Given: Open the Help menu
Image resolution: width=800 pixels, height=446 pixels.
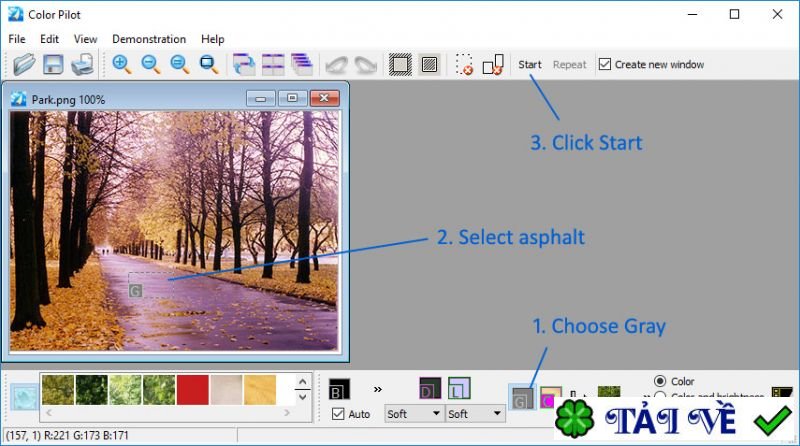Looking at the screenshot, I should [212, 39].
